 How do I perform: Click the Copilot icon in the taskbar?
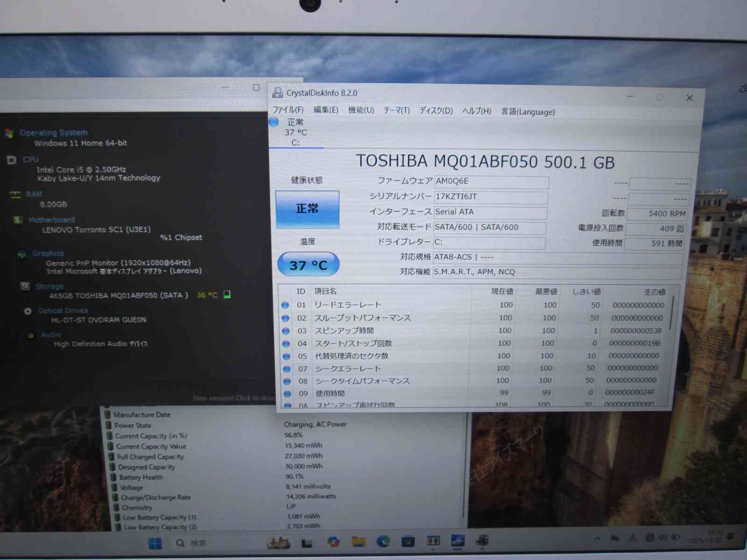[x=333, y=542]
